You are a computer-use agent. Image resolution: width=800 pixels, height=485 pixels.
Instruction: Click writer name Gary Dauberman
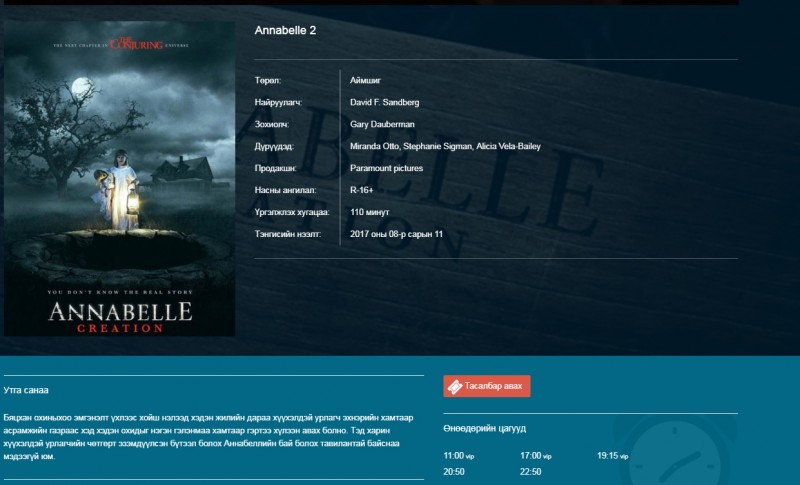tap(382, 124)
